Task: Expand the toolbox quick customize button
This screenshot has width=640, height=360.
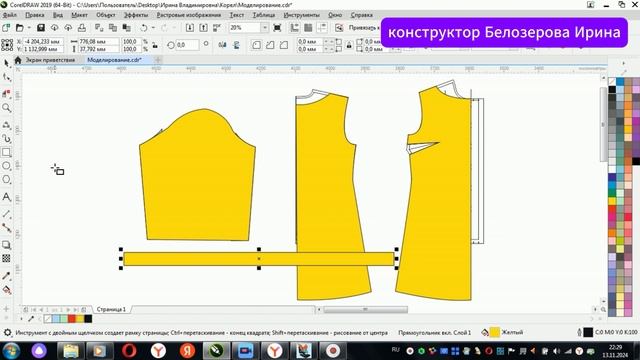Action: coord(6,309)
